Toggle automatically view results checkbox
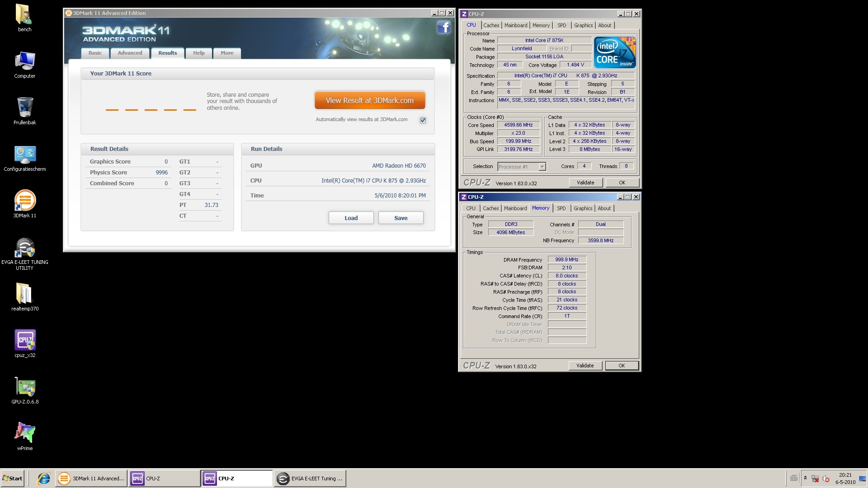Screen dimensions: 868x488 point(423,120)
